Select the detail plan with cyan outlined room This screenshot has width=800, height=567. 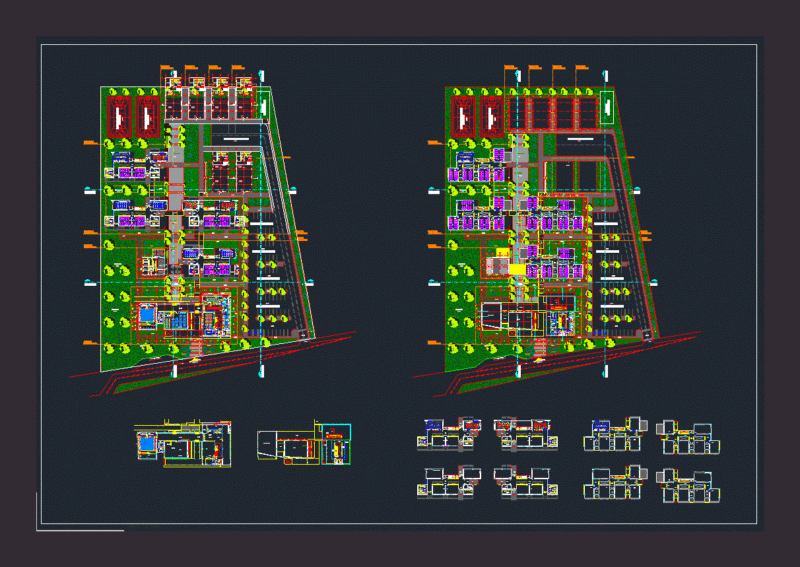coord(304,442)
